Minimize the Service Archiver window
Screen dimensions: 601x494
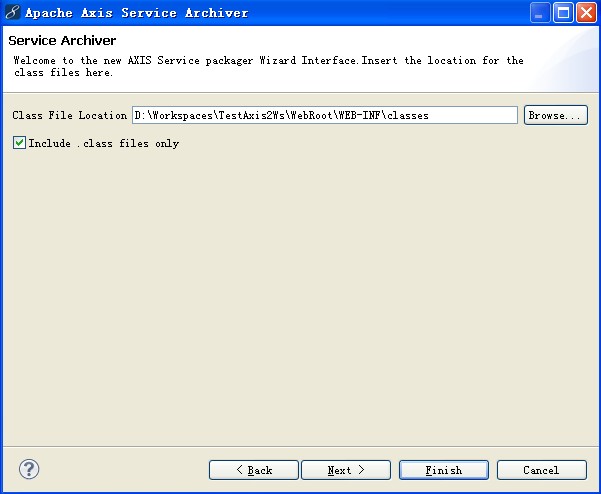540,13
